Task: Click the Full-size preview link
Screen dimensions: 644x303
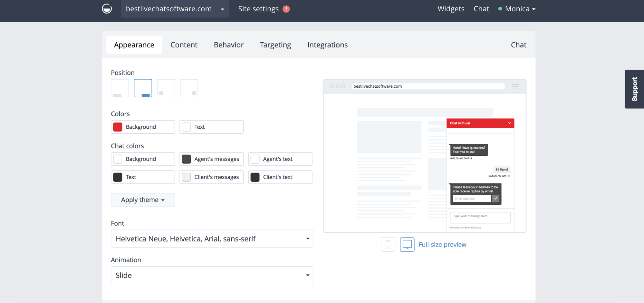Action: click(442, 245)
